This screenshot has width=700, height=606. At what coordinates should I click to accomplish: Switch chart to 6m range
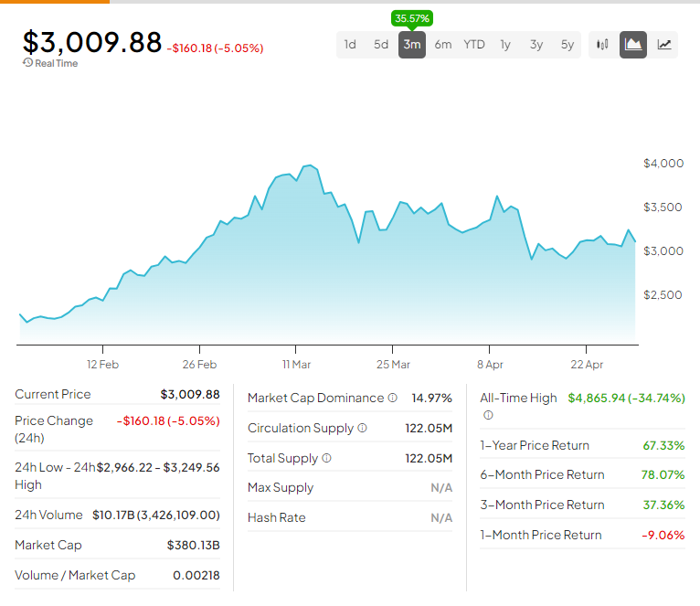443,45
